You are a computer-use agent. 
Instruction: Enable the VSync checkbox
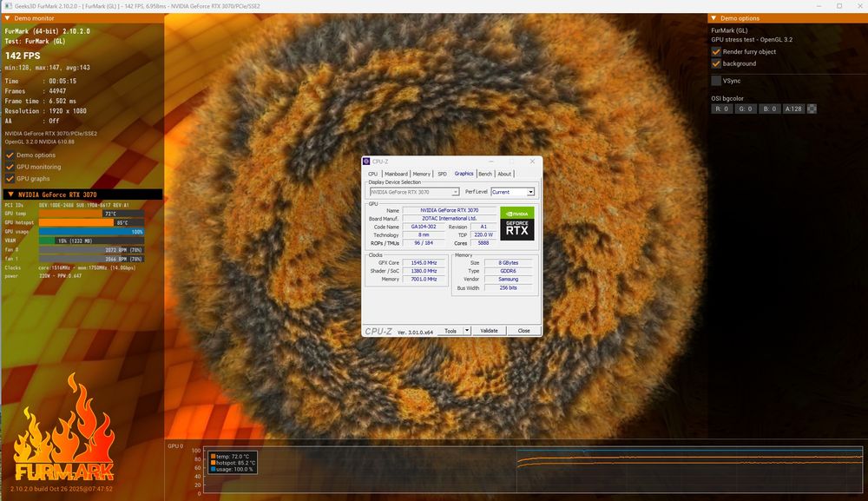pos(716,81)
